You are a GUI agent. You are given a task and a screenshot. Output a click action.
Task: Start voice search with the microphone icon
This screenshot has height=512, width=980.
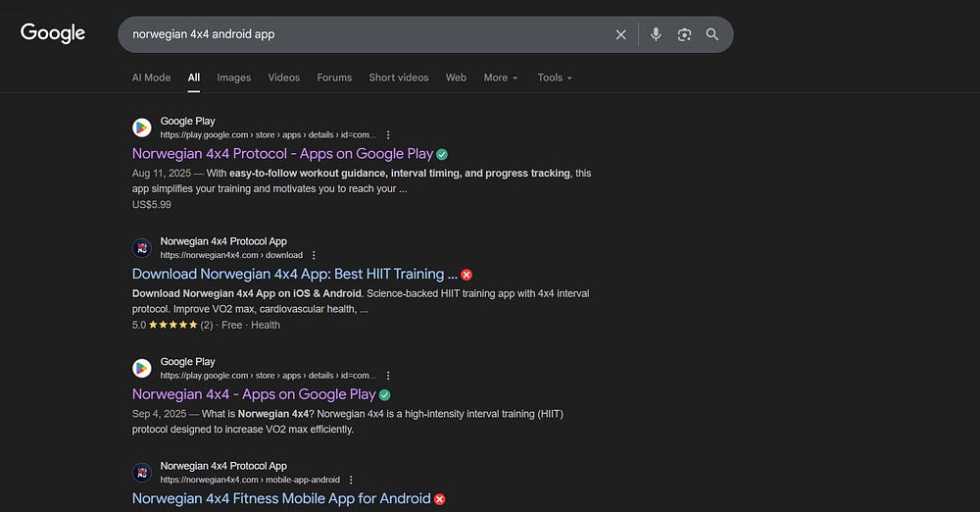656,34
